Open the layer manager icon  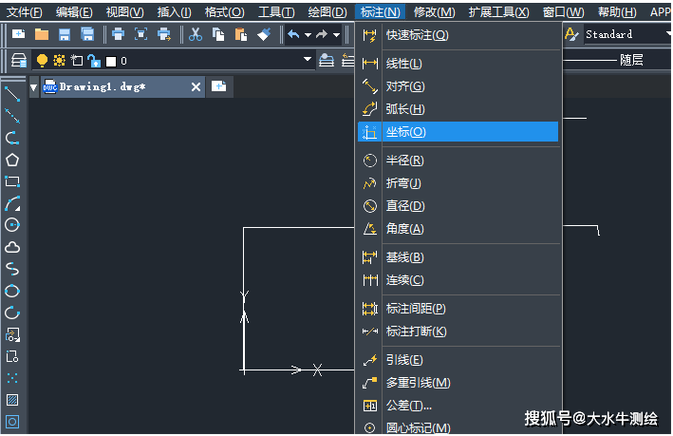click(x=18, y=61)
